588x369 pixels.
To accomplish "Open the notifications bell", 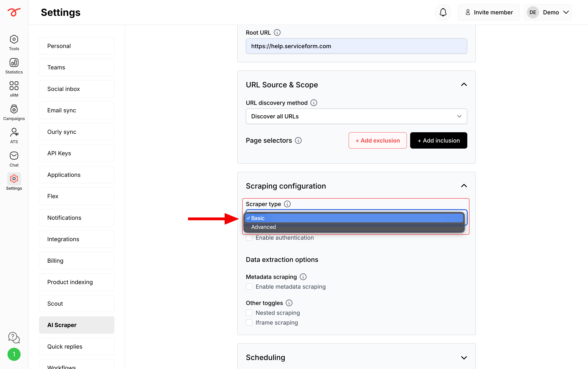I will (x=443, y=12).
